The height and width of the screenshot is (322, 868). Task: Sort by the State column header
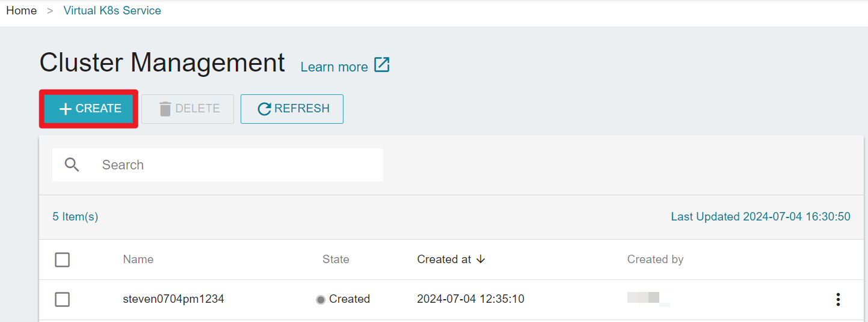[336, 260]
